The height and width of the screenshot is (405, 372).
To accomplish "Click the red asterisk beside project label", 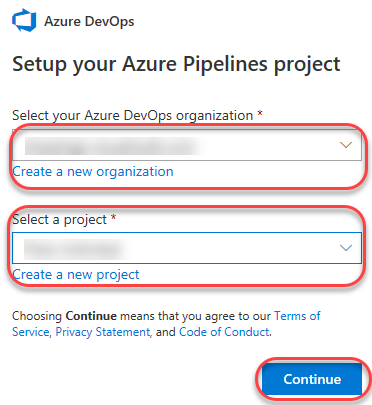I will point(113,218).
